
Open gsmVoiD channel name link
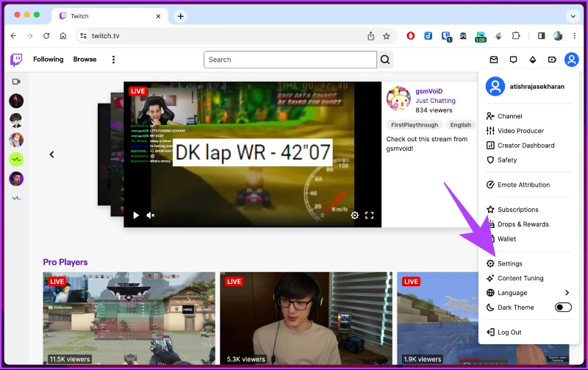pos(429,91)
